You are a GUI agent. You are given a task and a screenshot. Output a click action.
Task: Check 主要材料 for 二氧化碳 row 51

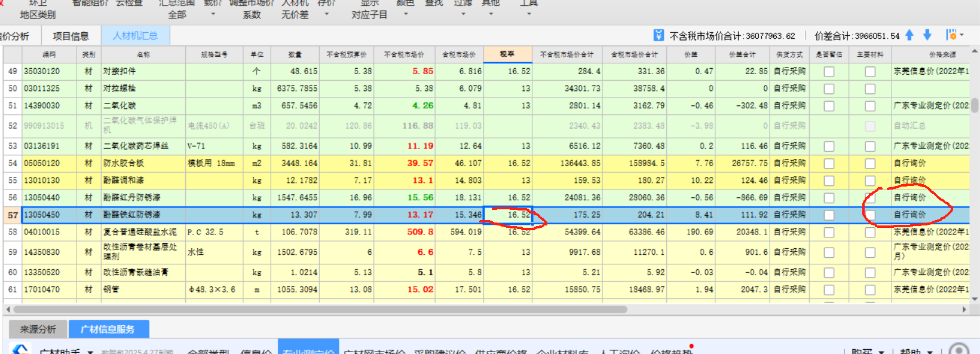[870, 106]
